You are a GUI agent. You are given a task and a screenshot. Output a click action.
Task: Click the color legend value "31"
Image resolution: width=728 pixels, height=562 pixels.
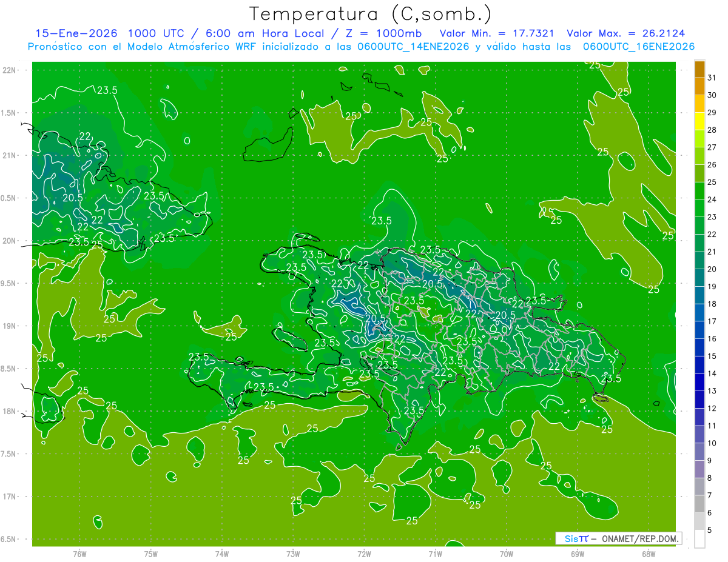712,78
